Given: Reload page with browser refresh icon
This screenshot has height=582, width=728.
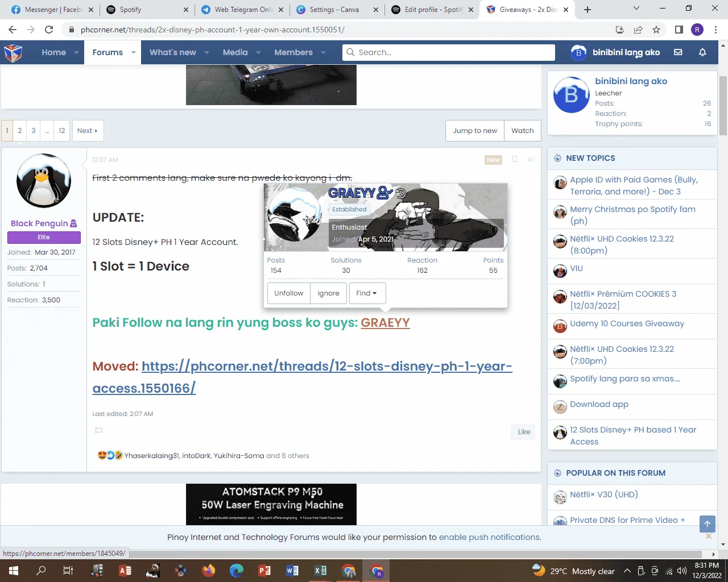Looking at the screenshot, I should [x=49, y=30].
